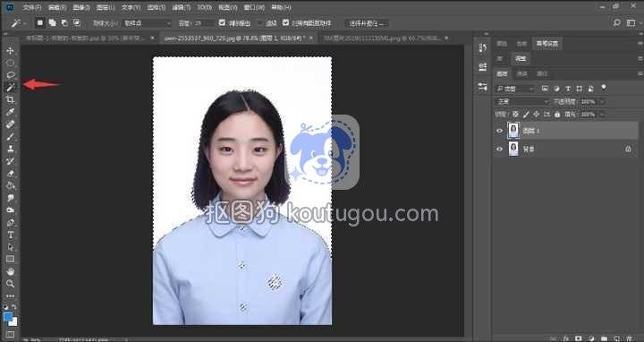Select the Path Selection tool
This screenshot has height=342, width=644.
[10, 247]
